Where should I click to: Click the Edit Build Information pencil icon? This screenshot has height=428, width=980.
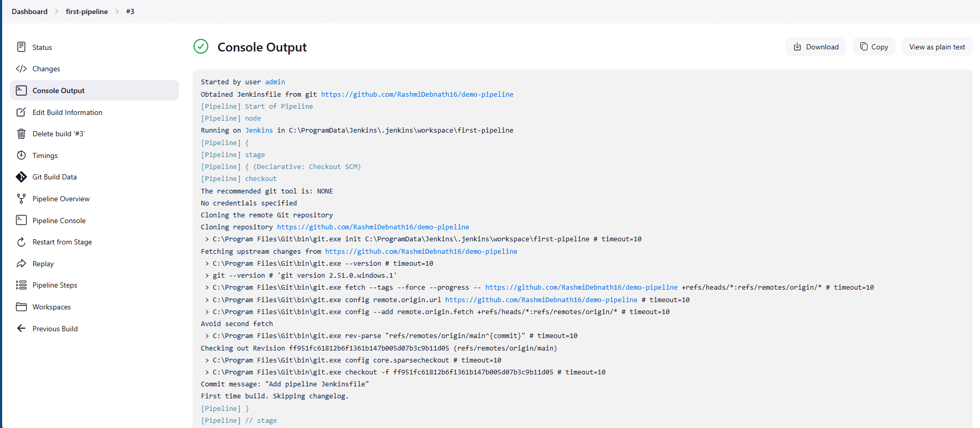21,112
